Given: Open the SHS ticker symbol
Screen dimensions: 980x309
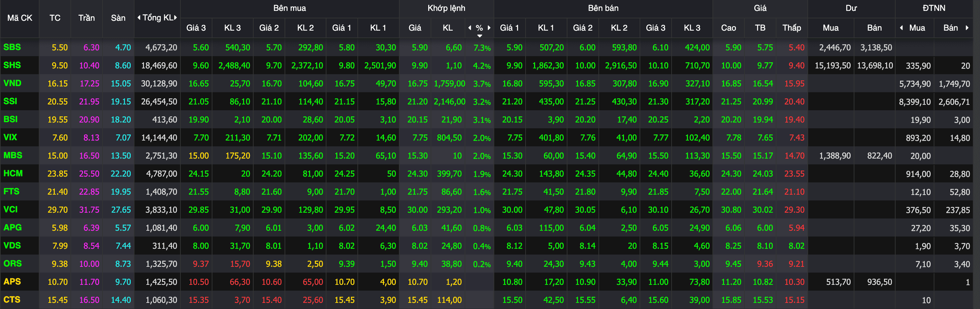Looking at the screenshot, I should tap(12, 65).
